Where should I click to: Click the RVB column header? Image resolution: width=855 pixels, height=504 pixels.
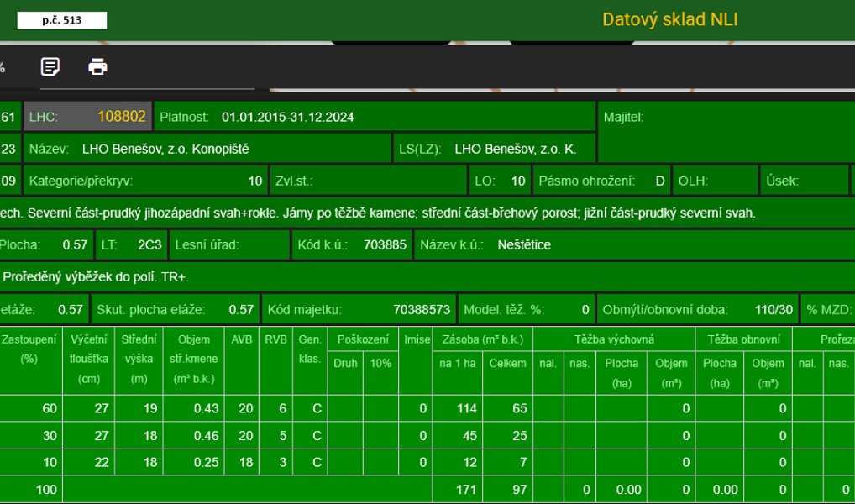[x=276, y=360]
